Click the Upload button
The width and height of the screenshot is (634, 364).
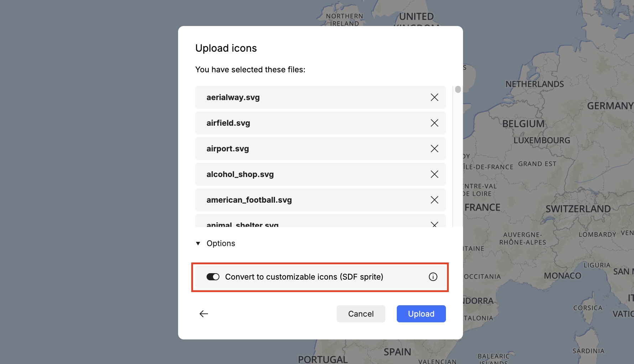coord(421,314)
